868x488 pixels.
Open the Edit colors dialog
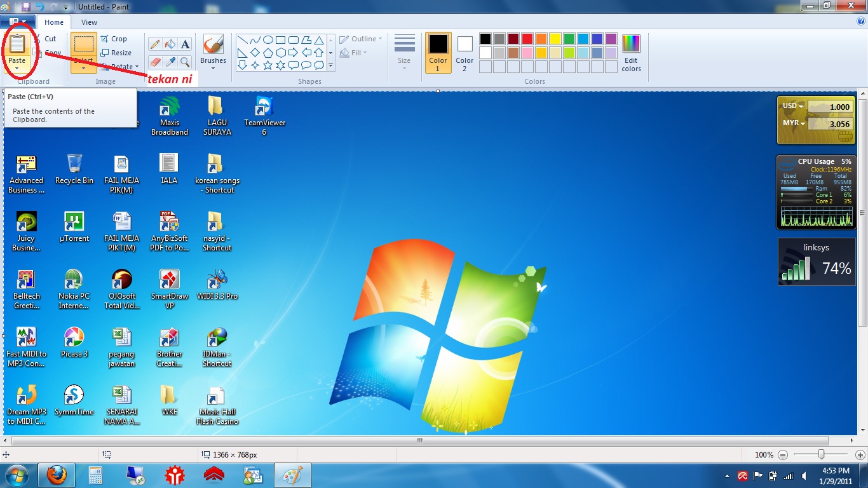pyautogui.click(x=631, y=53)
